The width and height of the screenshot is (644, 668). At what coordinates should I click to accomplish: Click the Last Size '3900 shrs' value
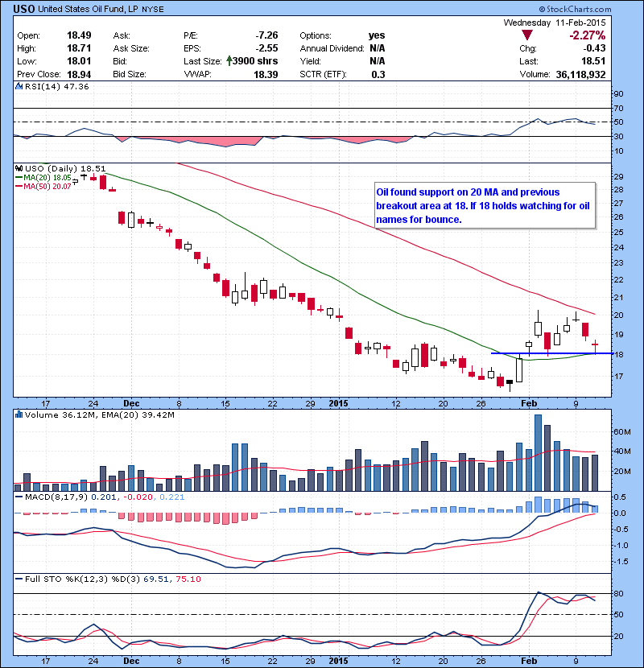coord(255,61)
